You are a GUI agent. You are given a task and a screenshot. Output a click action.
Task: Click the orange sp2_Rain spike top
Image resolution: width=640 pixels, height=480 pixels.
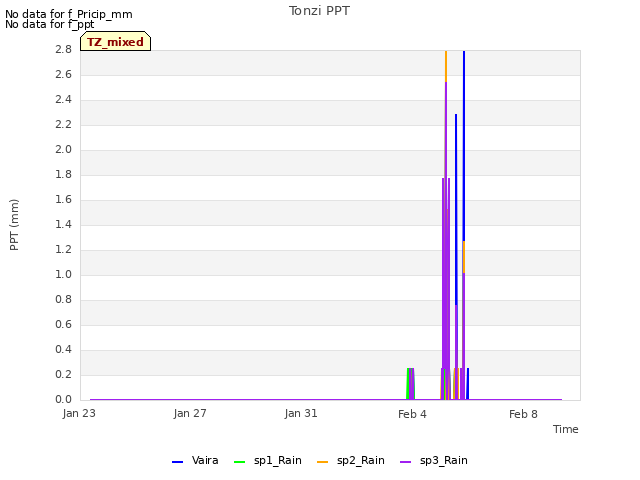446,65
